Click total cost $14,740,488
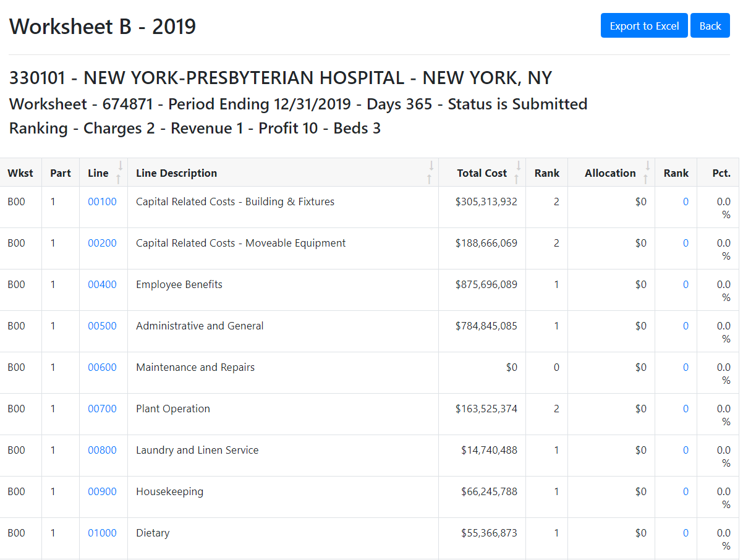Viewport: 743px width, 560px height. [490, 450]
